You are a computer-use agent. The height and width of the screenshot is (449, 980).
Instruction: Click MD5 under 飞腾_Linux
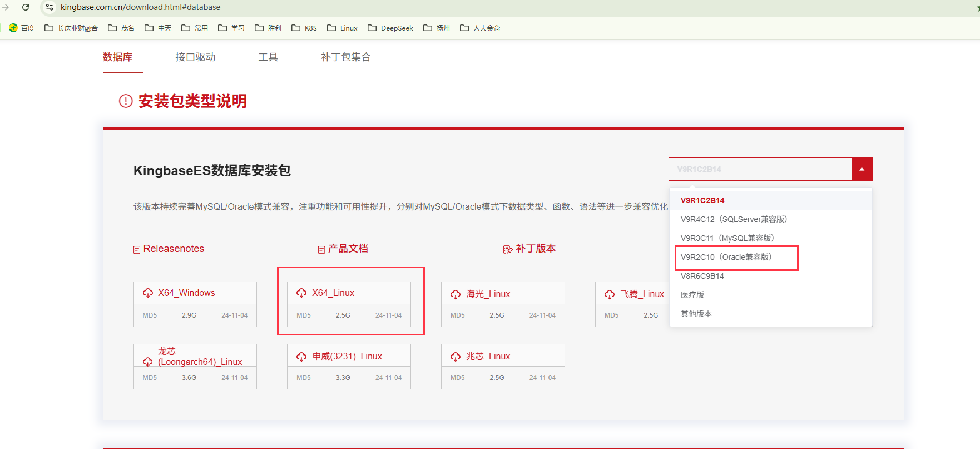pyautogui.click(x=612, y=315)
